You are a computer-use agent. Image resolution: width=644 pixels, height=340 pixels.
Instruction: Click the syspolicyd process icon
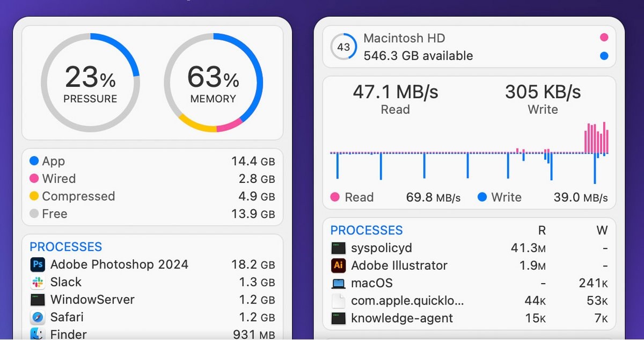click(x=339, y=248)
